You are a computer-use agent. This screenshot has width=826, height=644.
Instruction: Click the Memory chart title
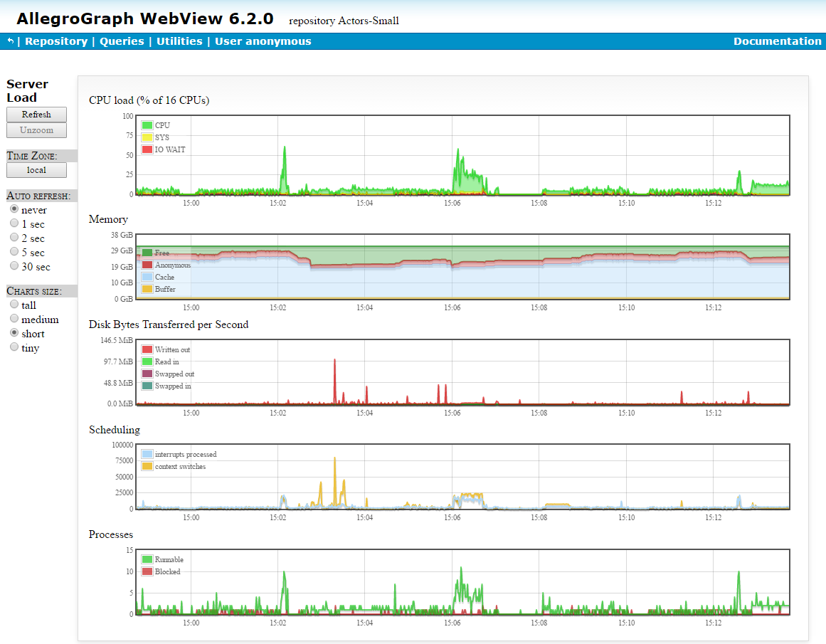click(x=108, y=219)
